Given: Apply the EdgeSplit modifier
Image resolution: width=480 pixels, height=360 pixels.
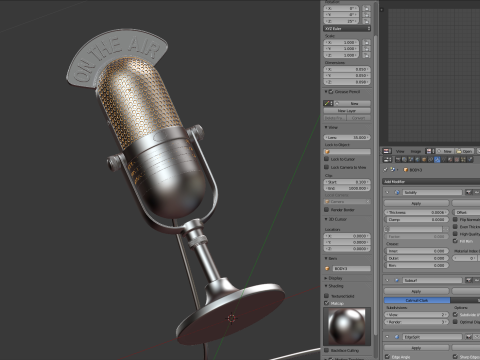Looking at the screenshot, I should pyautogui.click(x=416, y=348).
